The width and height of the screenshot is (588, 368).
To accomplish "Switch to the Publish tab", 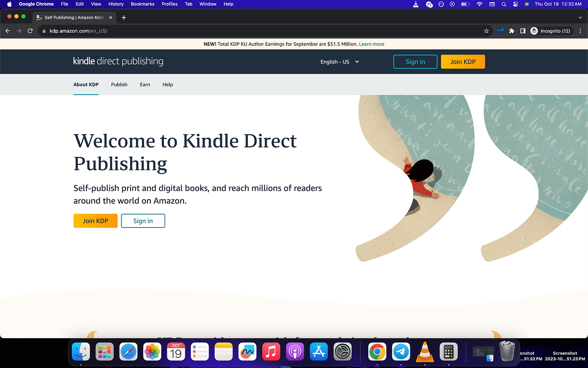I will 119,85.
